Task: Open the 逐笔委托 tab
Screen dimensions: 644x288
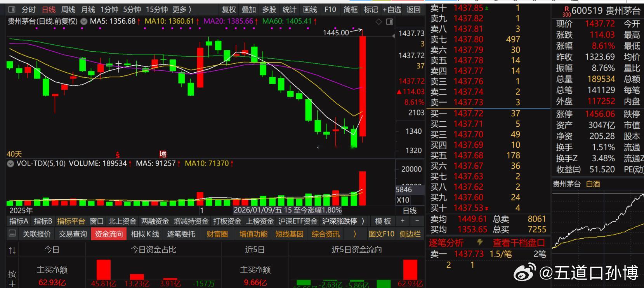Action: (x=181, y=234)
